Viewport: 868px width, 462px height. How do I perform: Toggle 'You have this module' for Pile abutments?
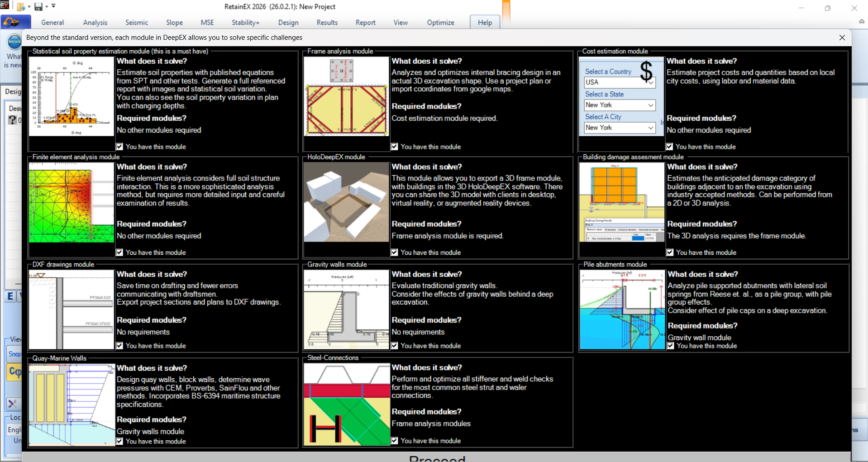(671, 346)
